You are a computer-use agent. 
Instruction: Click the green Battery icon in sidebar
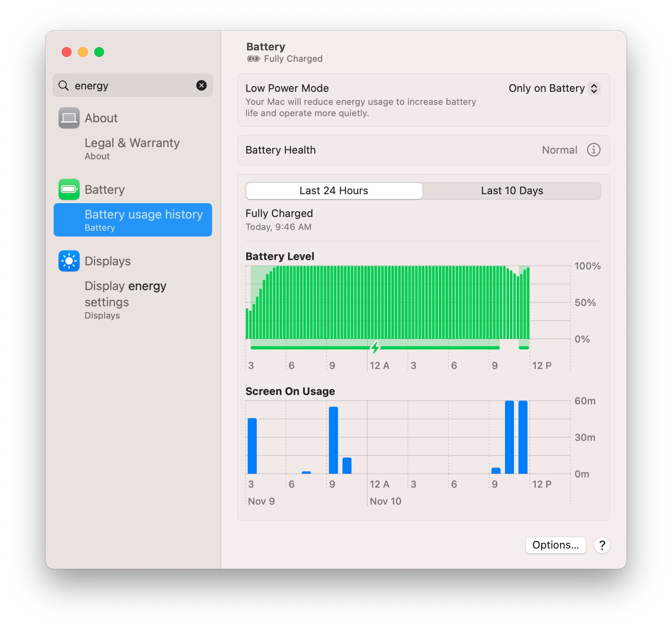[x=69, y=189]
